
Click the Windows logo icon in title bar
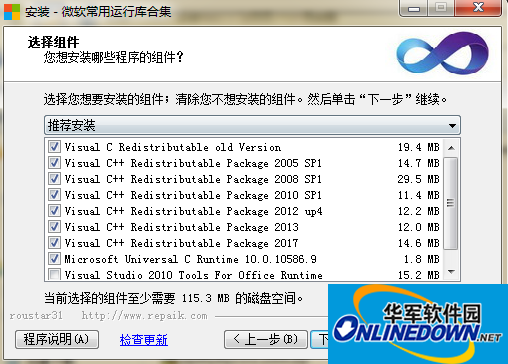(x=12, y=12)
